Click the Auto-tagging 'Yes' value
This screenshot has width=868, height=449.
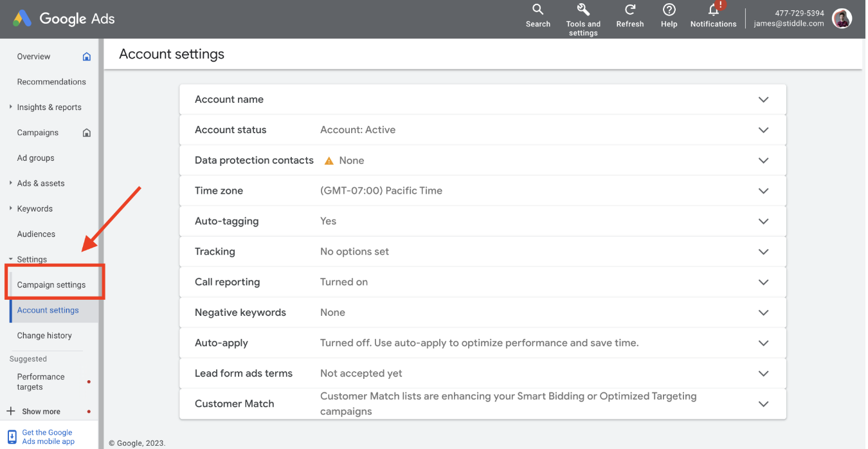pyautogui.click(x=329, y=221)
